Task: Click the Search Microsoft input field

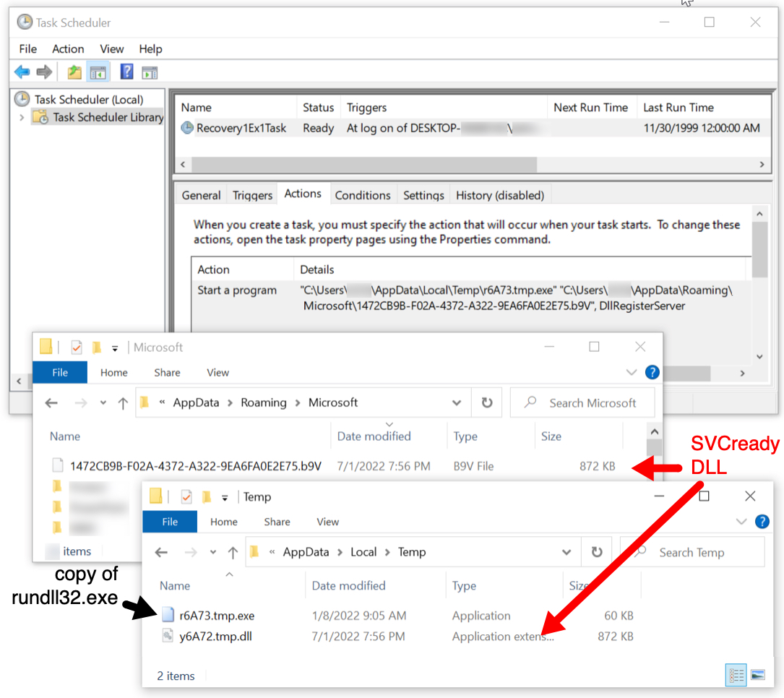Action: (582, 402)
